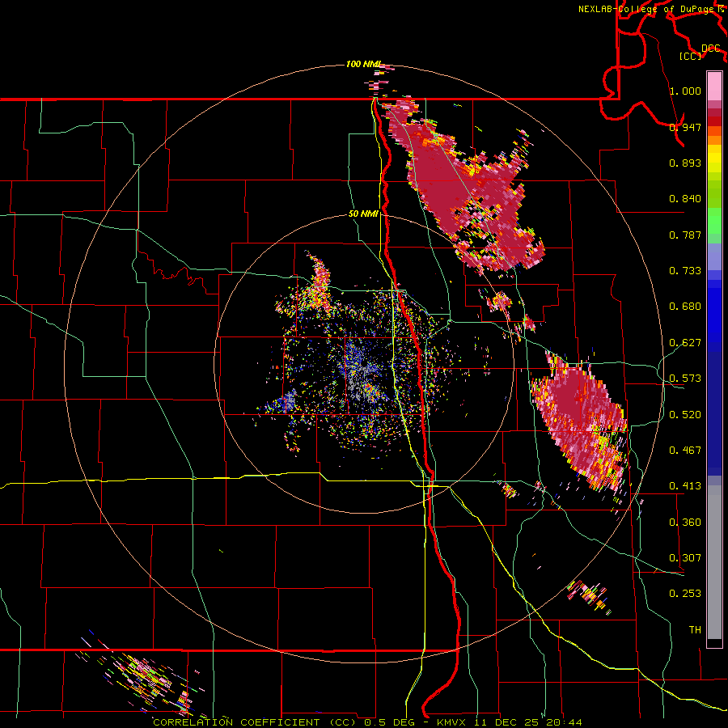Pick the crimson segment of the color bar
This screenshot has height=728, width=728.
pyautogui.click(x=714, y=112)
